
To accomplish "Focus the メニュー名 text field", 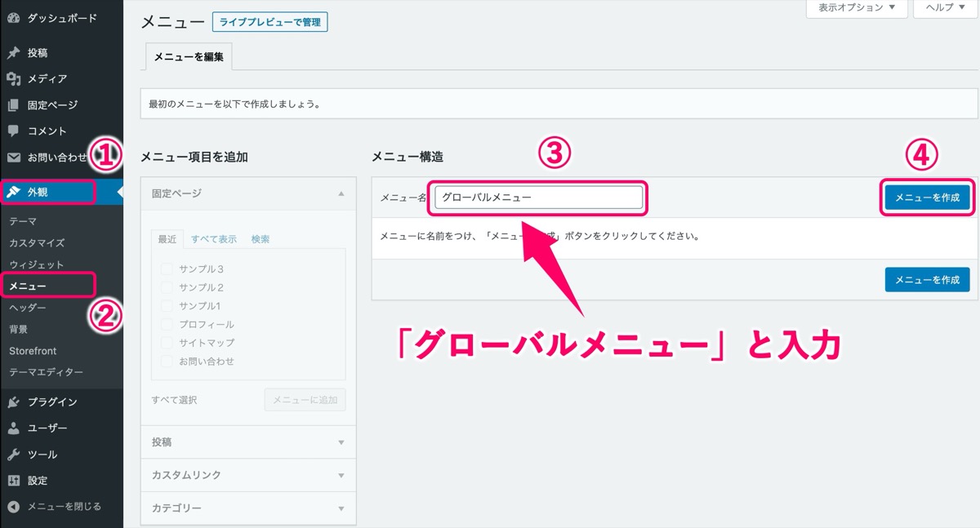I will point(538,197).
